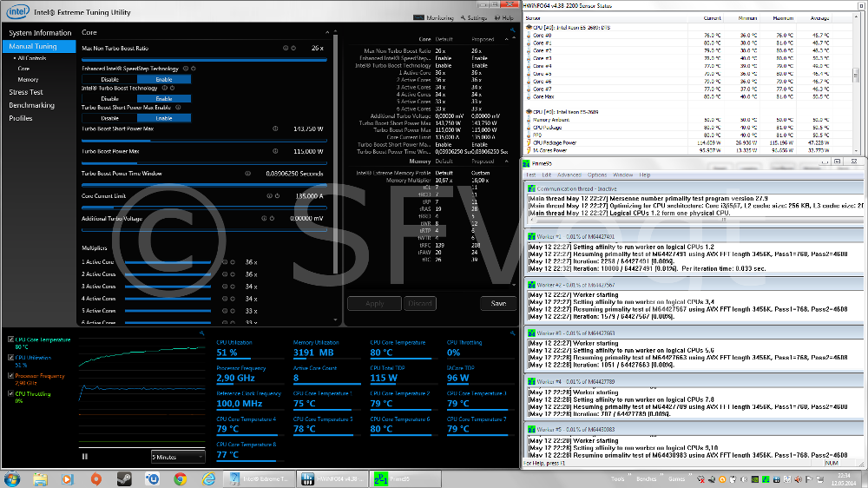
Task: Click scroll-up arrow in HWiNFO64 sensor list
Action: point(857,17)
